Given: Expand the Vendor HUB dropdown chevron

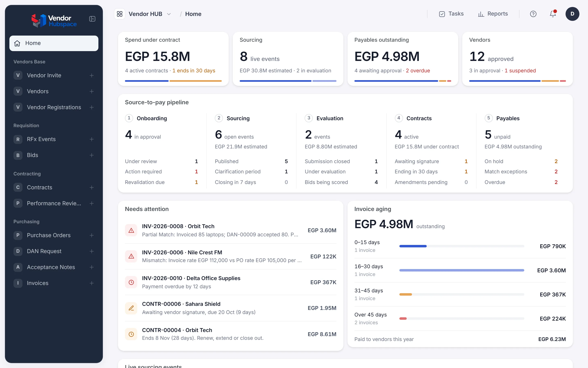Looking at the screenshot, I should 169,14.
